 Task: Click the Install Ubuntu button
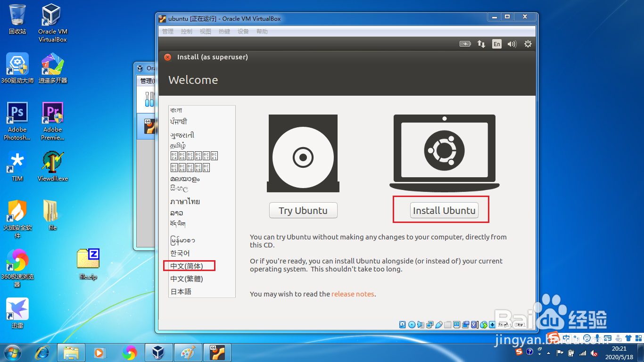point(444,211)
